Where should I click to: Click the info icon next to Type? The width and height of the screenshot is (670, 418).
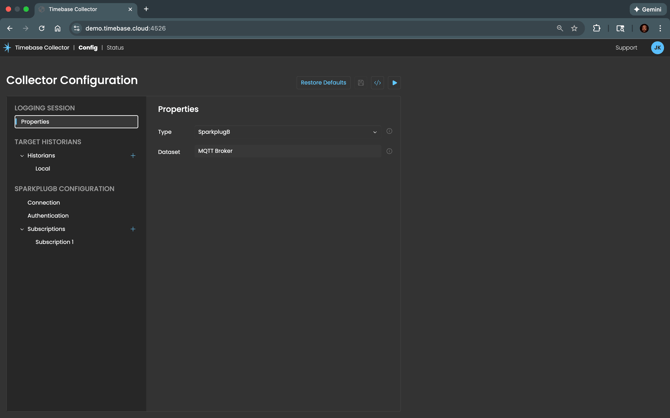pyautogui.click(x=389, y=132)
